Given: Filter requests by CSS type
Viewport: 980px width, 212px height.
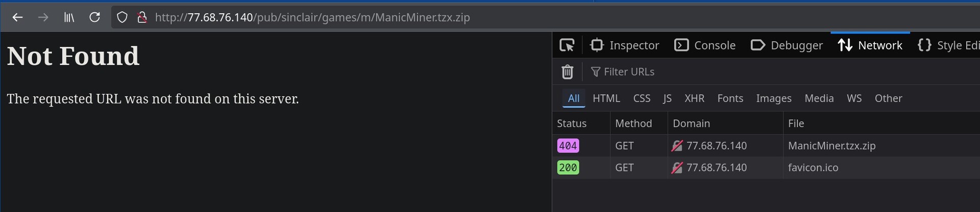Looking at the screenshot, I should [642, 98].
